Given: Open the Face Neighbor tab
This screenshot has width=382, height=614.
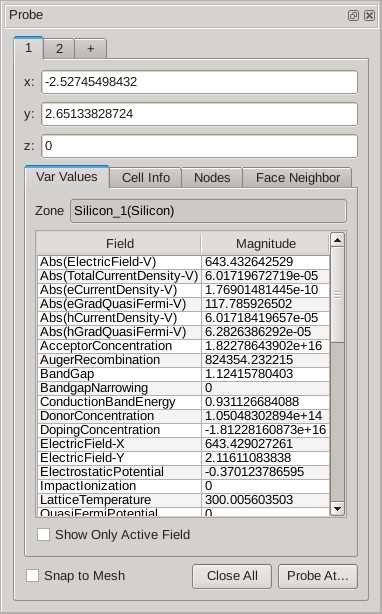Looking at the screenshot, I should (x=297, y=178).
